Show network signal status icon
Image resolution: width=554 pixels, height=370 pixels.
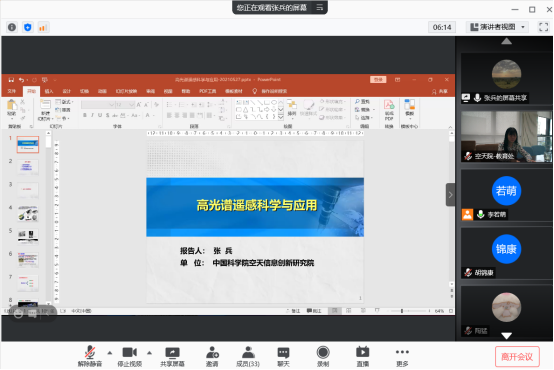pyautogui.click(x=43, y=27)
